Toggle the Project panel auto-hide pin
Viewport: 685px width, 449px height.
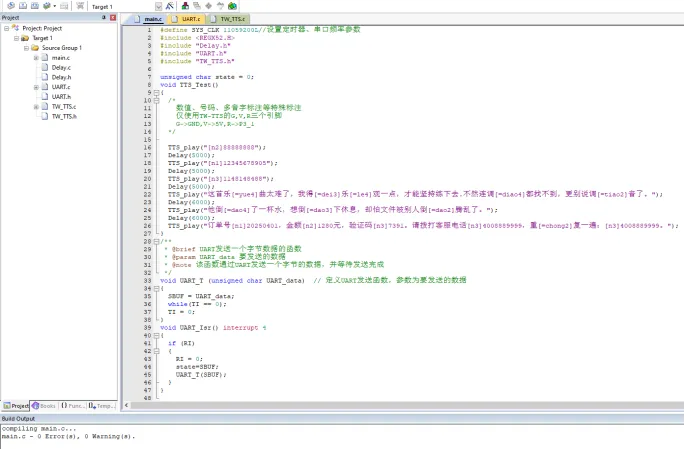[x=104, y=17]
